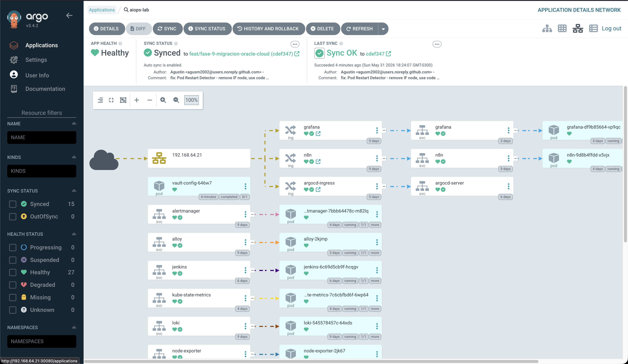Check the Unknown filter checkbox
The image size is (628, 364).
tap(13, 310)
